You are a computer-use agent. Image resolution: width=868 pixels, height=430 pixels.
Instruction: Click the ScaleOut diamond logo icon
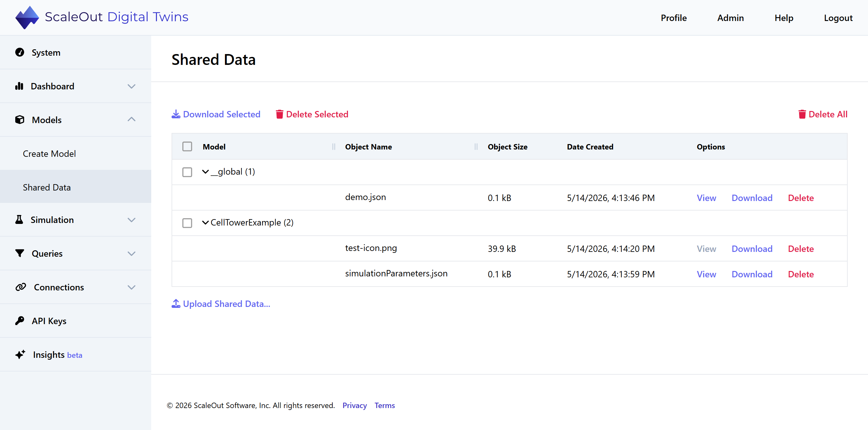coord(27,17)
